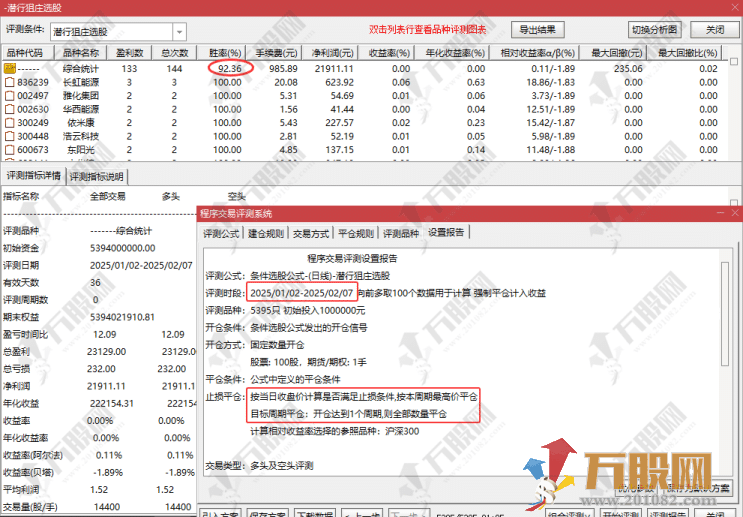Viewport: 743px width, 517px height.
Task: Sort by the 净利润(元) column header
Action: pos(332,53)
